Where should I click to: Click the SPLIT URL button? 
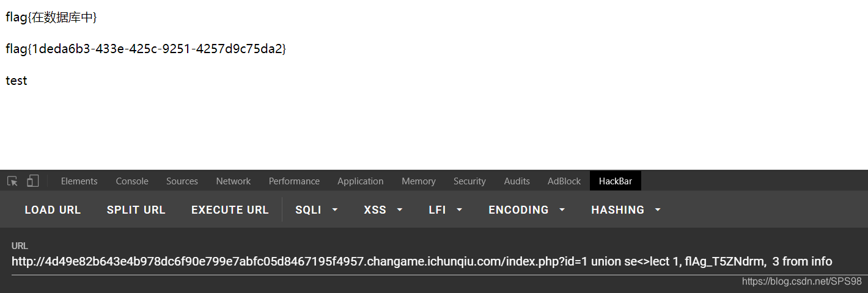tap(136, 209)
